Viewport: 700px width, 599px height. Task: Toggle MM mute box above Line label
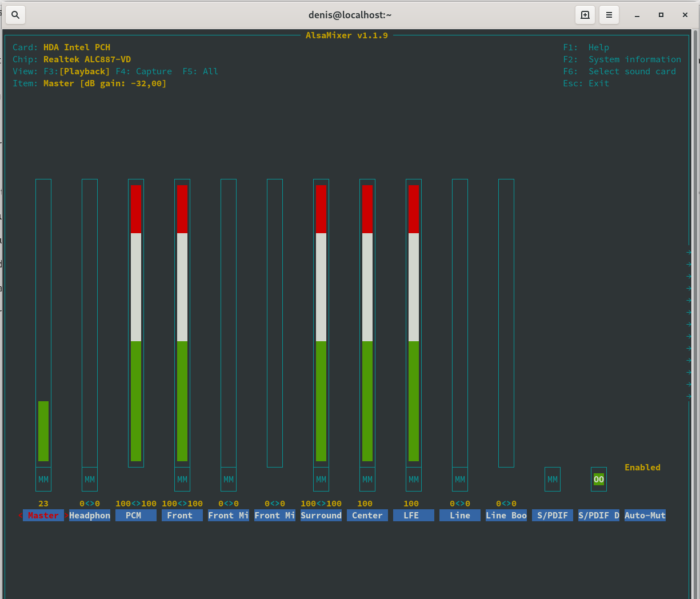[460, 480]
